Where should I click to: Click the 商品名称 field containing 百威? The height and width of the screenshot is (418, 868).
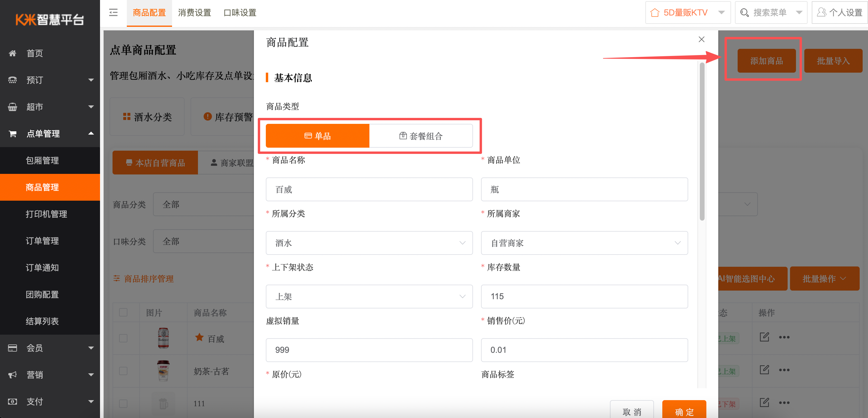pyautogui.click(x=369, y=189)
